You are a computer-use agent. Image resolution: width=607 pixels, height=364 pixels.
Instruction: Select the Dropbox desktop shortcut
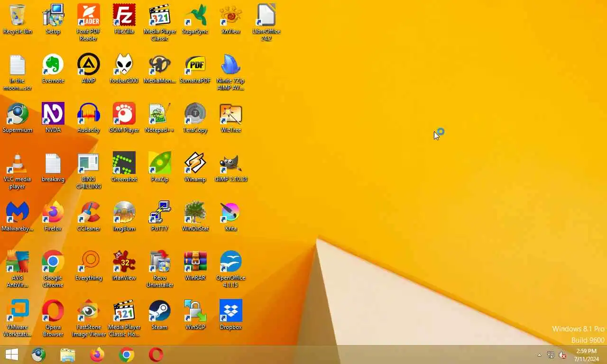231,315
